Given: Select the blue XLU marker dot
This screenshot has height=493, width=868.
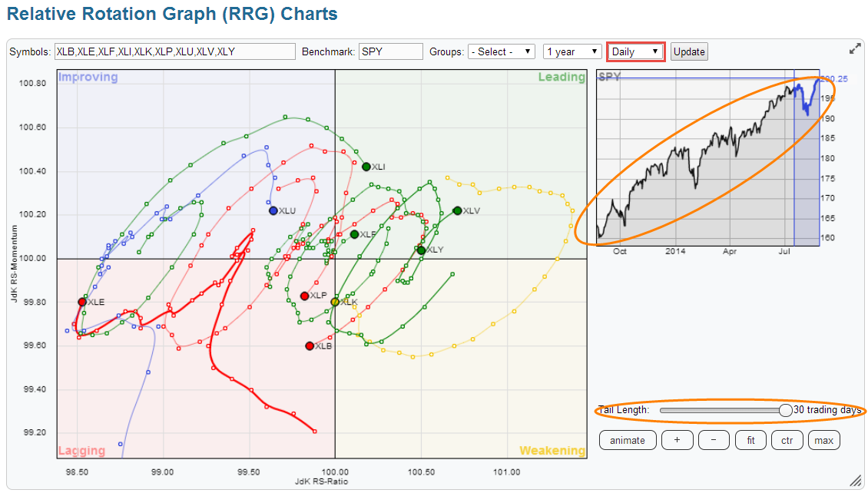Looking at the screenshot, I should point(273,210).
